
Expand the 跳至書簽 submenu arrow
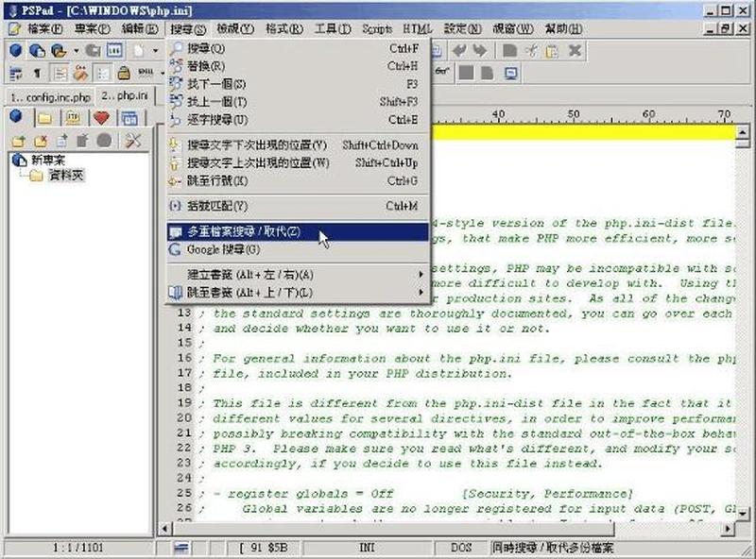pyautogui.click(x=421, y=292)
